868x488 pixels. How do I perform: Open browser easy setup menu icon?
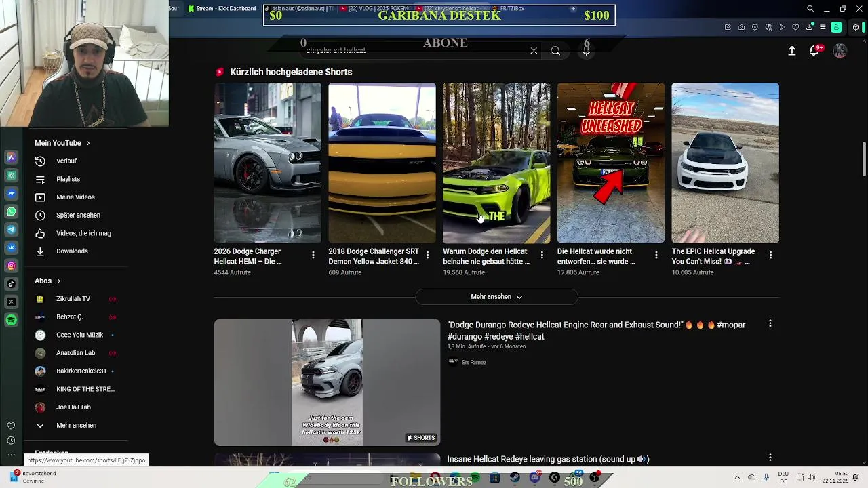pos(823,27)
